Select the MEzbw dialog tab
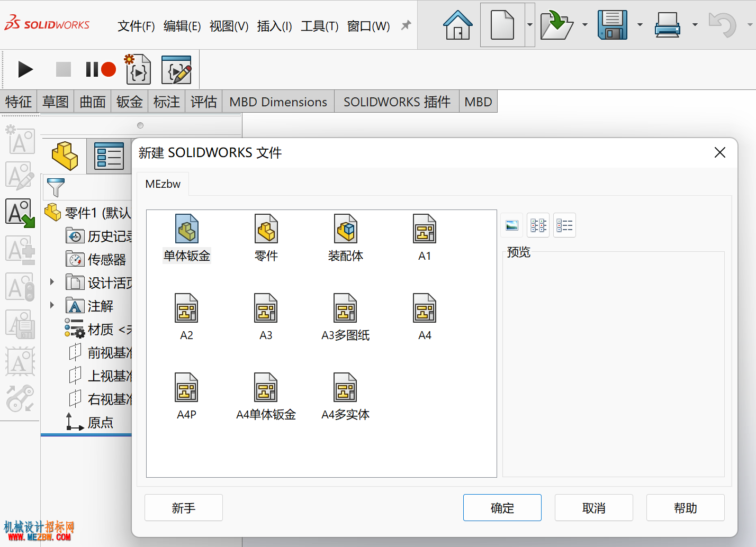Viewport: 756px width, 547px height. tap(163, 184)
